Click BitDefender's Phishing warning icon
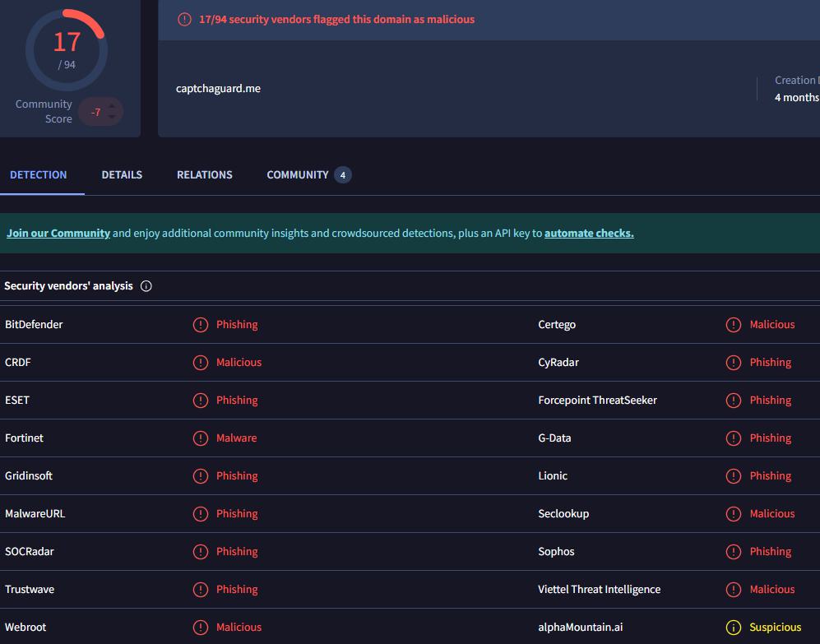This screenshot has height=644, width=820. coord(201,325)
